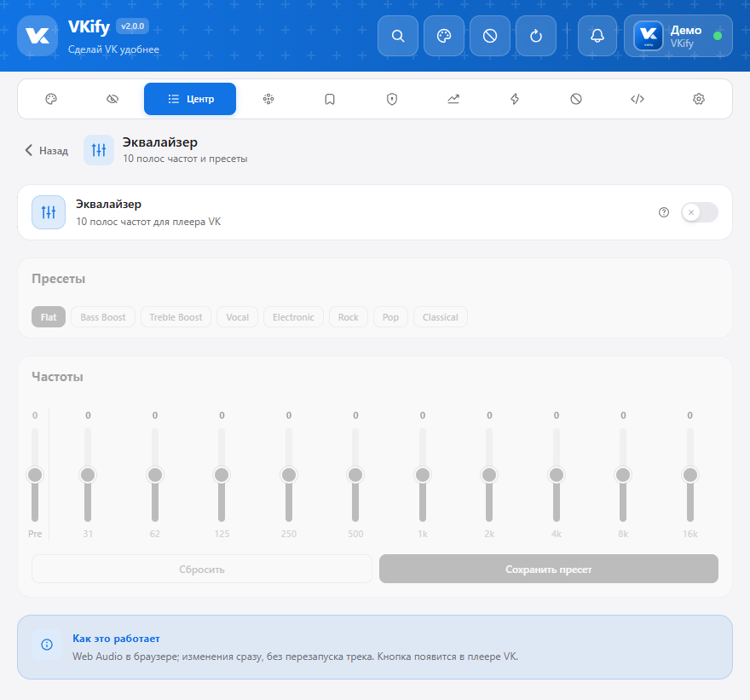Click the 1k band slider handle
750x700 pixels.
pyautogui.click(x=423, y=475)
